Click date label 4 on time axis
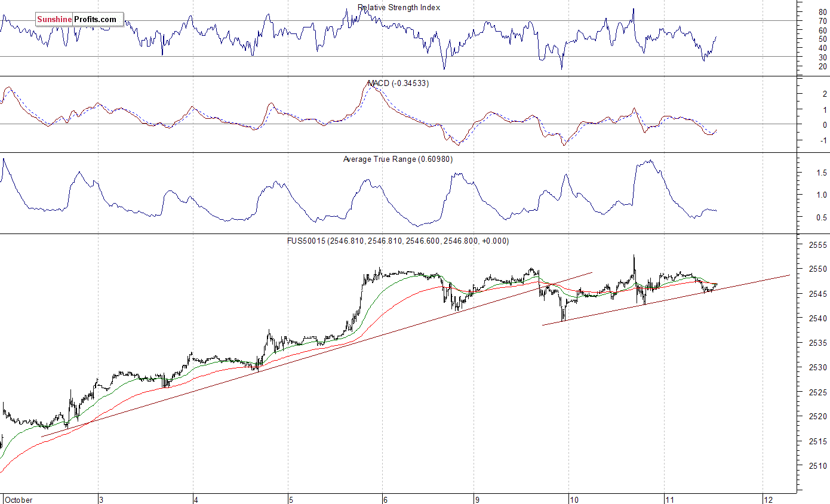Viewport: 830px width, 504px height. coord(196,499)
